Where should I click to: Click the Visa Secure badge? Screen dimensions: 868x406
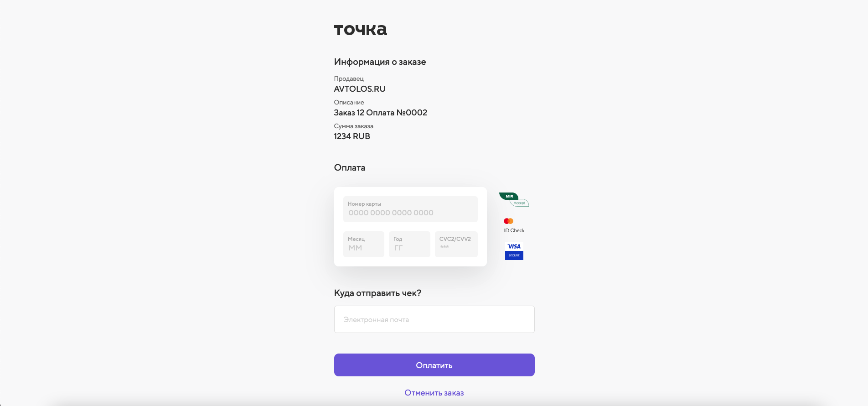point(514,251)
